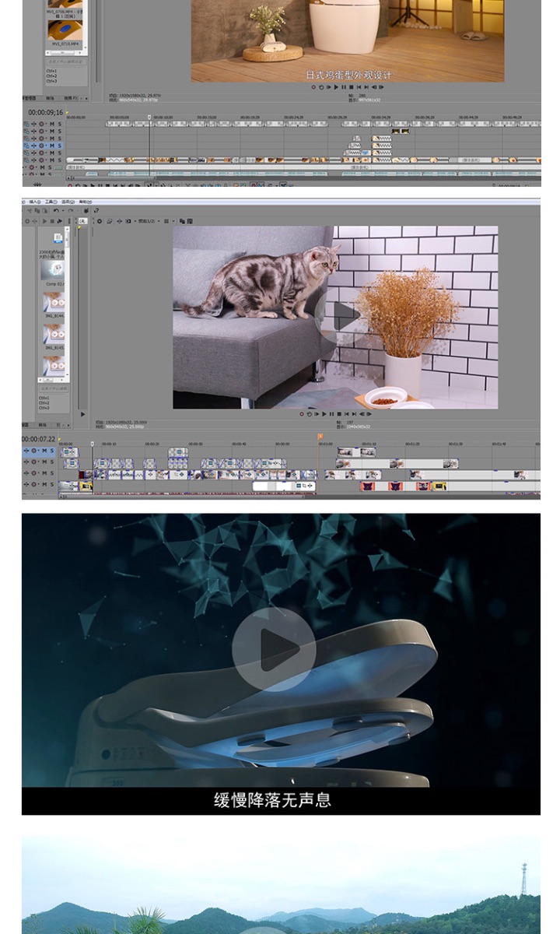This screenshot has height=934, width=560.
Task: Click save snapshot icon in cat preview toolbar
Action: point(191,221)
